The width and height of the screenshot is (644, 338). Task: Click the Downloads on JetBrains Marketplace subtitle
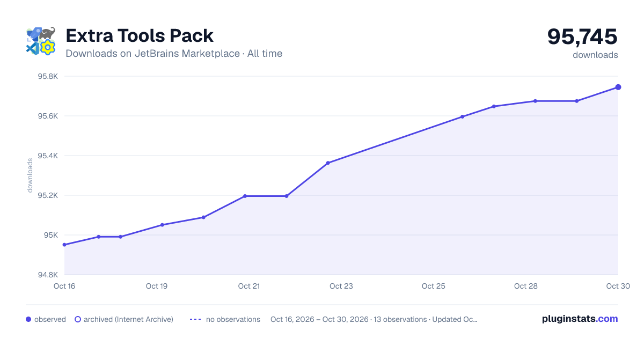click(x=174, y=54)
